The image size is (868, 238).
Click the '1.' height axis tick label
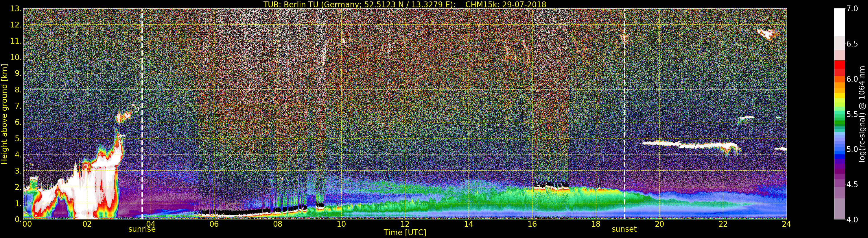(18, 203)
